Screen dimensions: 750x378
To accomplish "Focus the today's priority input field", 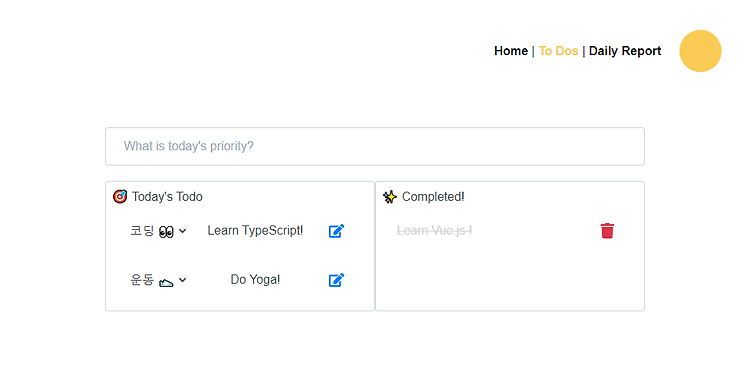I will (x=375, y=146).
